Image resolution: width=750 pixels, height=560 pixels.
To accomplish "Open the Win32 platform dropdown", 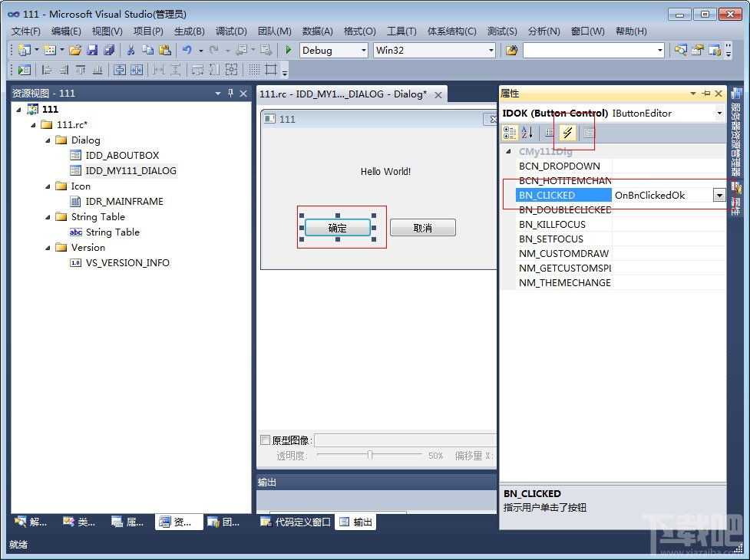I will tap(492, 50).
